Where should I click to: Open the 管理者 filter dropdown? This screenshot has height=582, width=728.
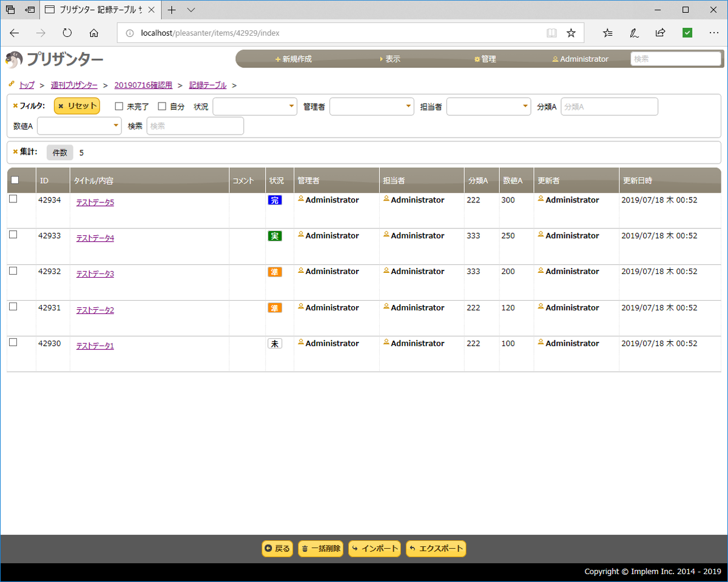coord(371,106)
